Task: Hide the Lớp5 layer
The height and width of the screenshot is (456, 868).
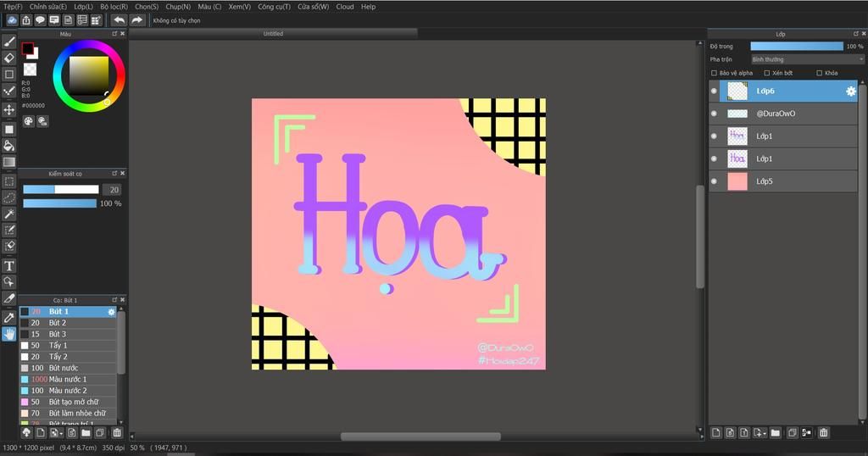Action: (x=714, y=181)
